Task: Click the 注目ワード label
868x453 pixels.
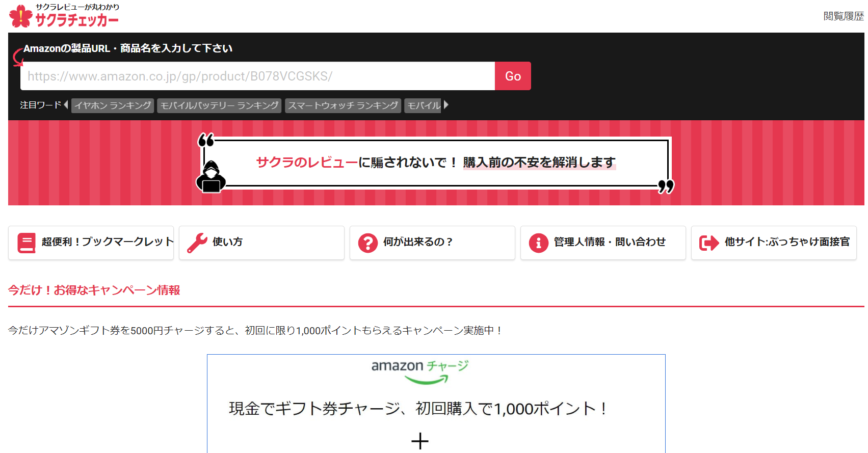Action: point(40,105)
